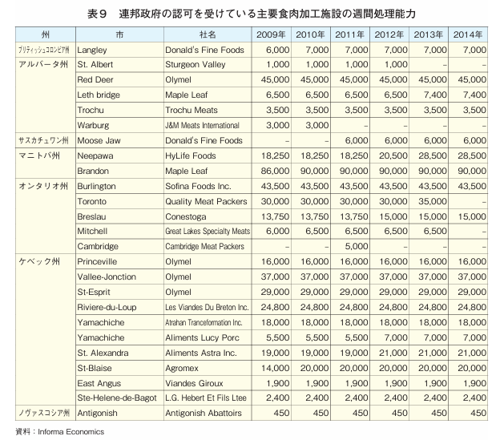Click the Leth bridge city cell
This screenshot has height=440, width=504.
(x=119, y=95)
